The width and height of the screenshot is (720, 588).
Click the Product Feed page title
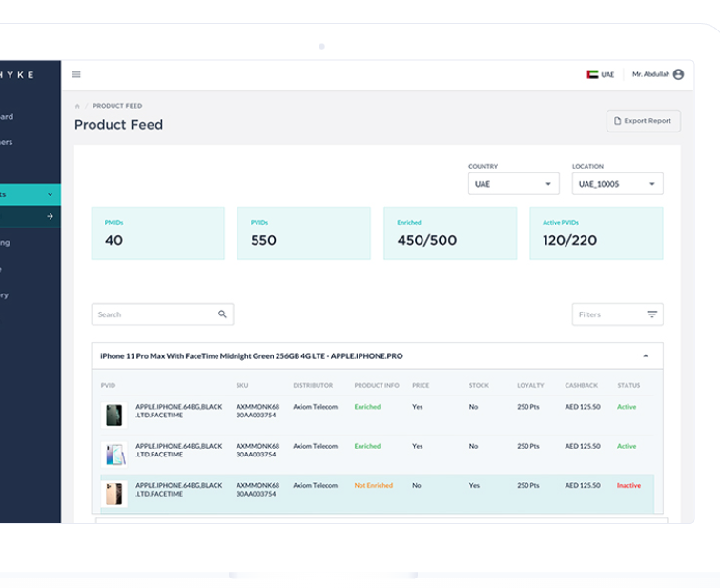point(118,125)
